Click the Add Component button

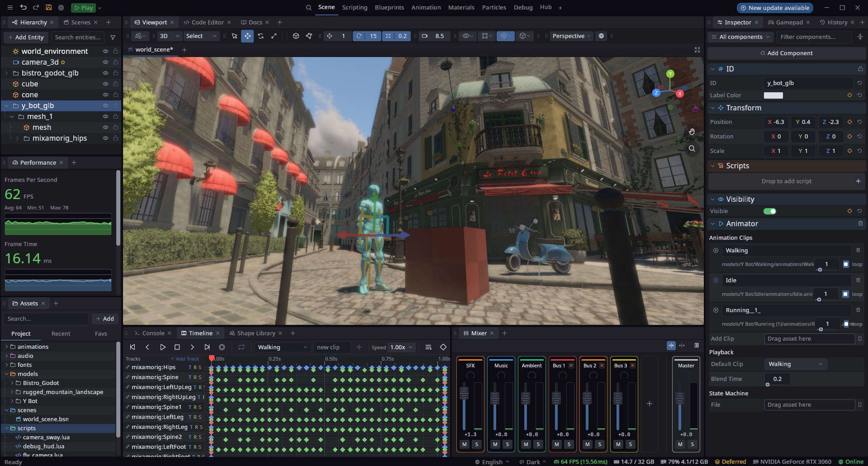click(x=786, y=53)
